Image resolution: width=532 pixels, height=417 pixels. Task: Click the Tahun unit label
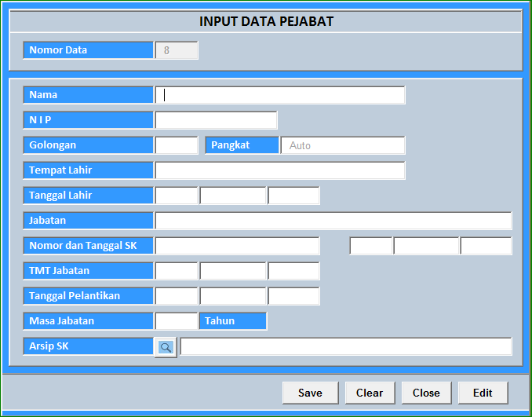tap(233, 321)
